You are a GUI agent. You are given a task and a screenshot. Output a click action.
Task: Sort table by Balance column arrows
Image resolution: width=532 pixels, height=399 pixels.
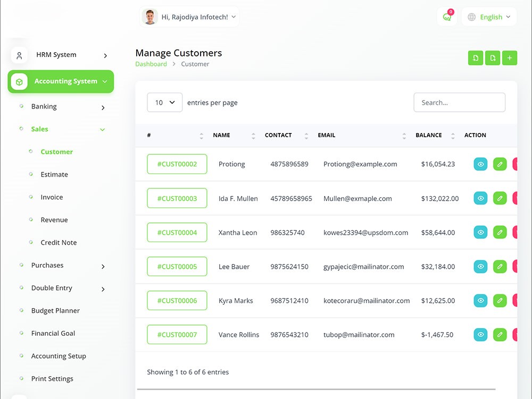point(453,136)
